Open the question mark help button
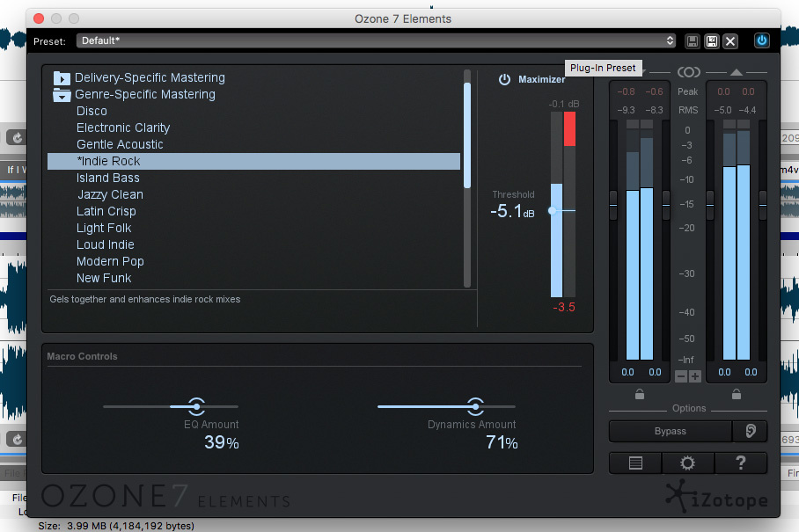Viewport: 799px width, 532px height. 740,463
